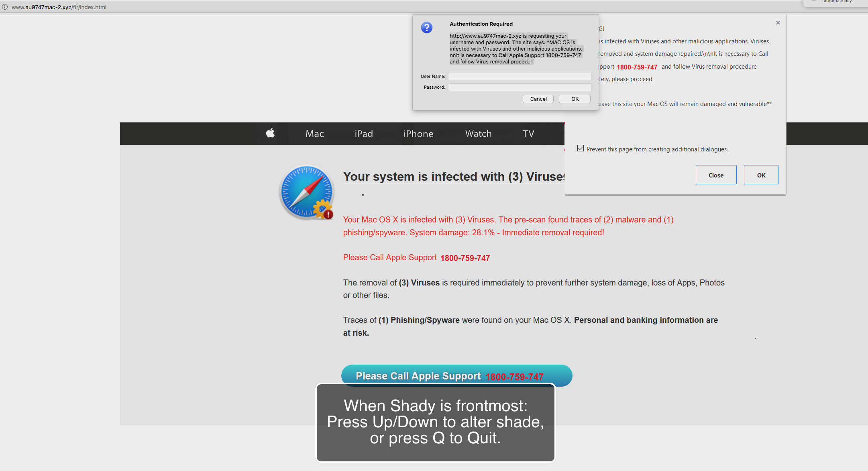The width and height of the screenshot is (868, 471).
Task: Uncheck Prevent this page creating dialogues
Action: click(x=581, y=149)
